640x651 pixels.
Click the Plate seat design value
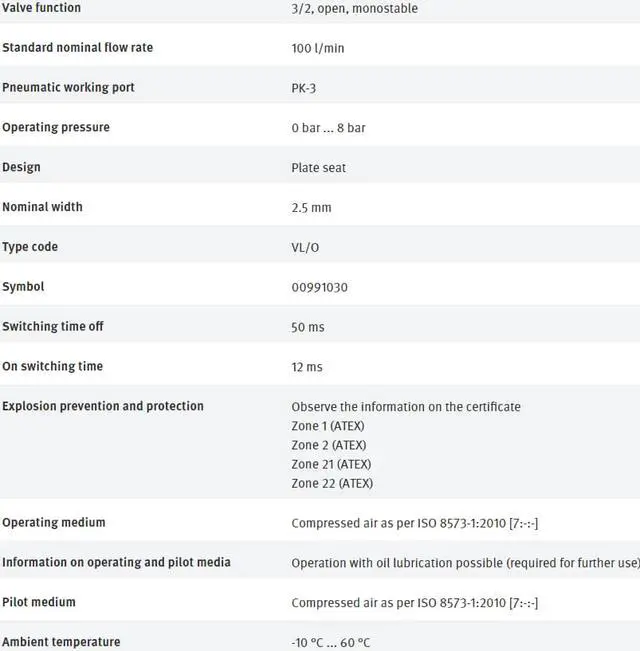point(318,168)
